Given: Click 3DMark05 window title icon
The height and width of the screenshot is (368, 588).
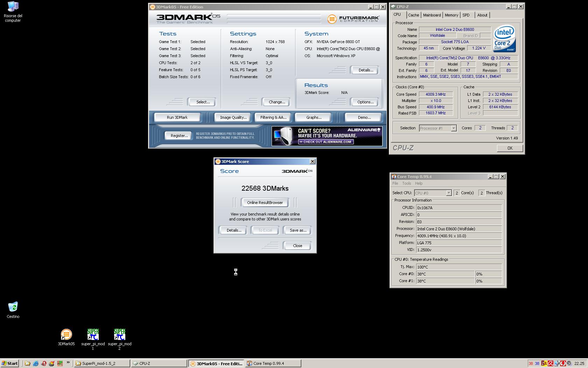Looking at the screenshot, I should click(x=153, y=7).
